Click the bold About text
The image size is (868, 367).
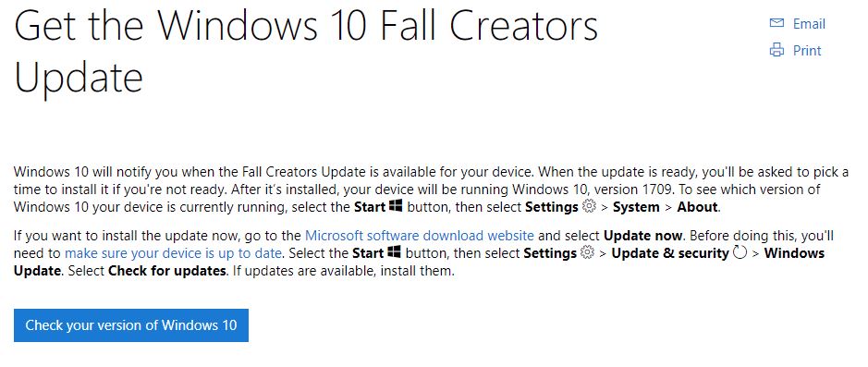[695, 208]
